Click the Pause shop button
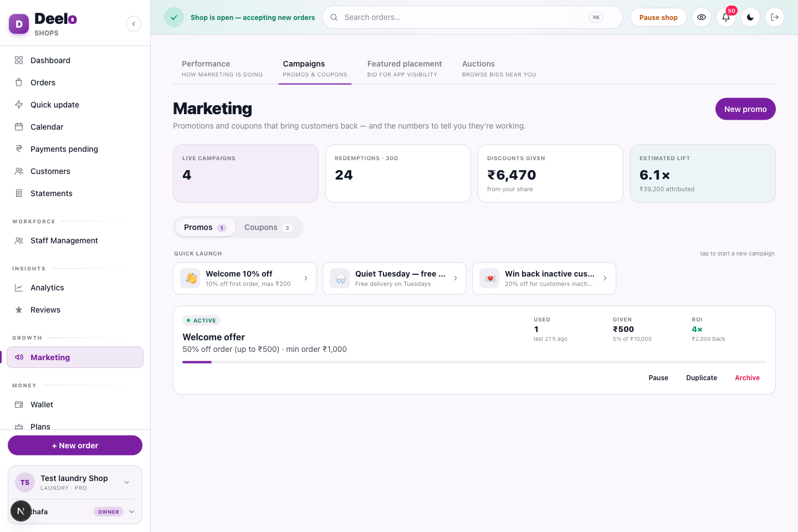The width and height of the screenshot is (798, 532). click(658, 17)
